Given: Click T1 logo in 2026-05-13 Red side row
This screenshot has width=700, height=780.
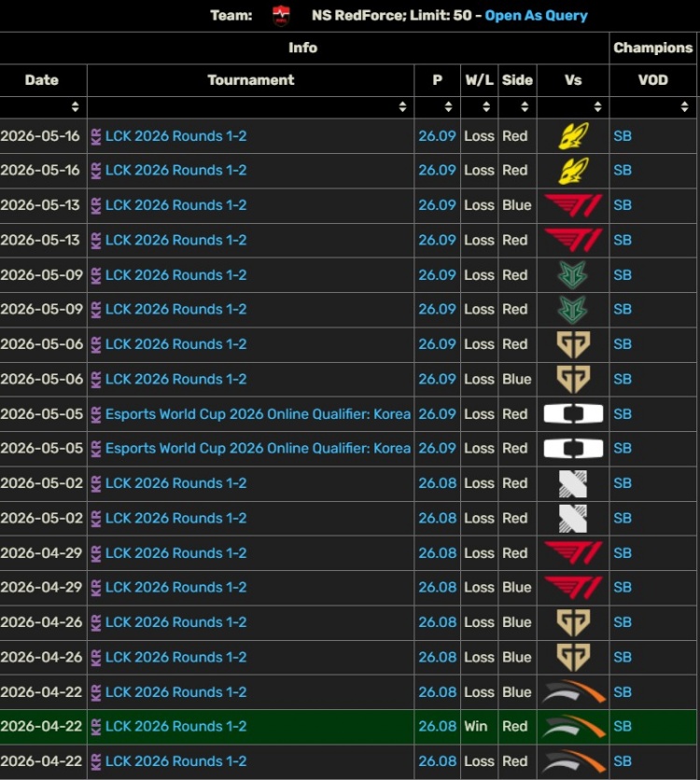Looking at the screenshot, I should click(573, 241).
